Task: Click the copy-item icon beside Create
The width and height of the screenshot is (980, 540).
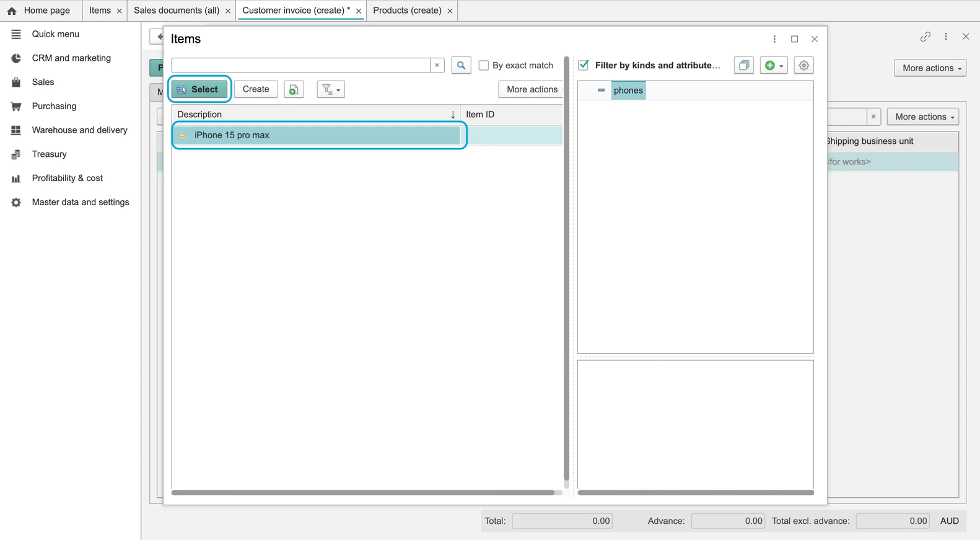Action: pyautogui.click(x=294, y=89)
